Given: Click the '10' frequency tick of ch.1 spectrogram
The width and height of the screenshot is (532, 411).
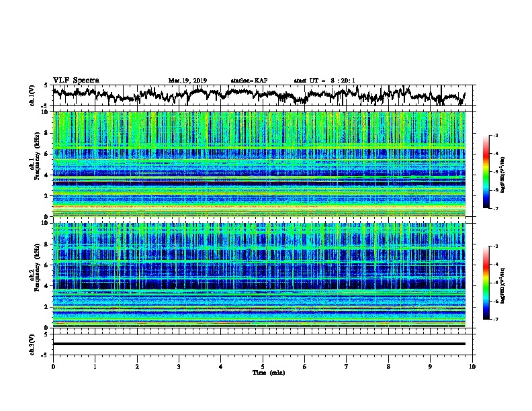Looking at the screenshot, I should pos(46,112).
